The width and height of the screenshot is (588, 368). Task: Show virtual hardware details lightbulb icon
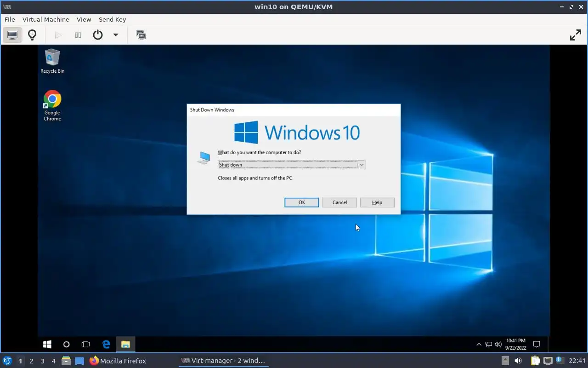pos(32,35)
